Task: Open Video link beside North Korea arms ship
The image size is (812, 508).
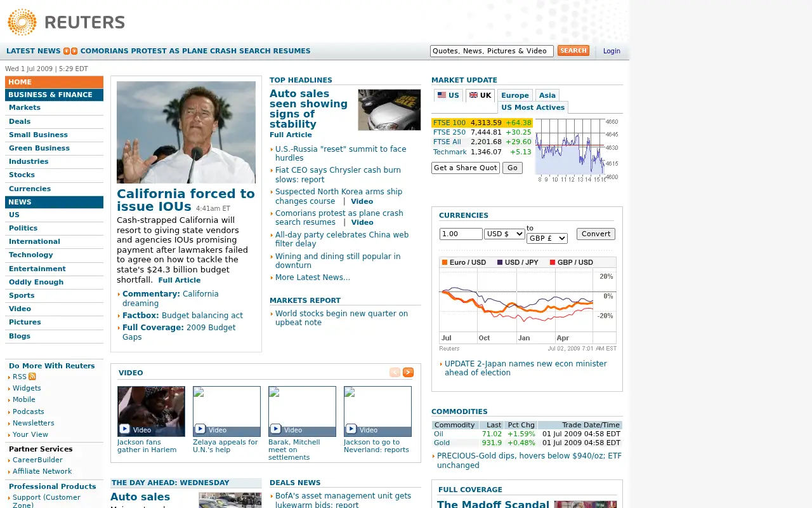Action: tap(362, 201)
